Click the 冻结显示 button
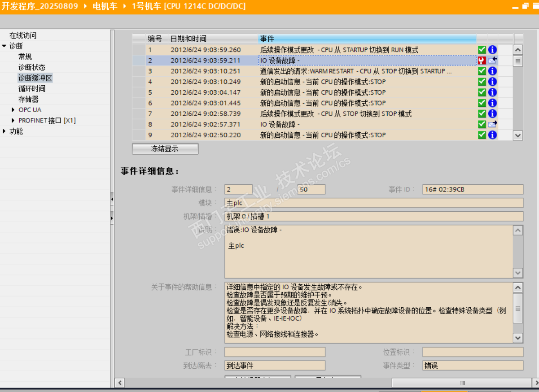 165,149
